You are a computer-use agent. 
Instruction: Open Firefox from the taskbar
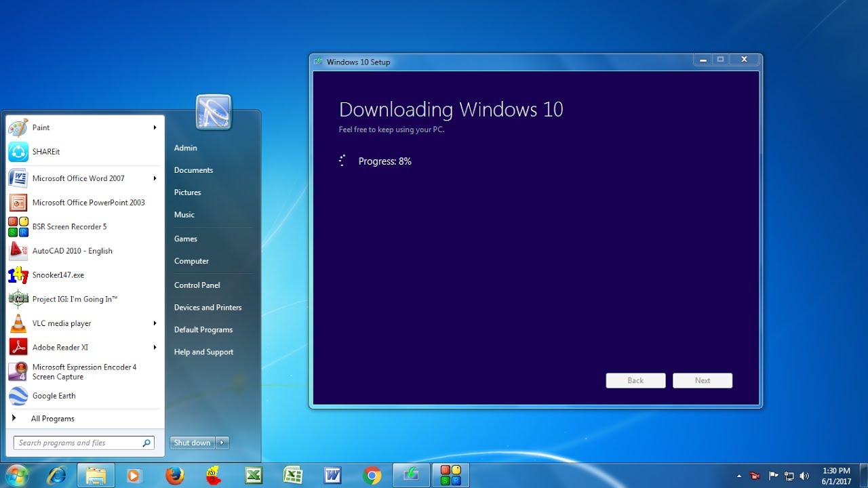click(174, 474)
